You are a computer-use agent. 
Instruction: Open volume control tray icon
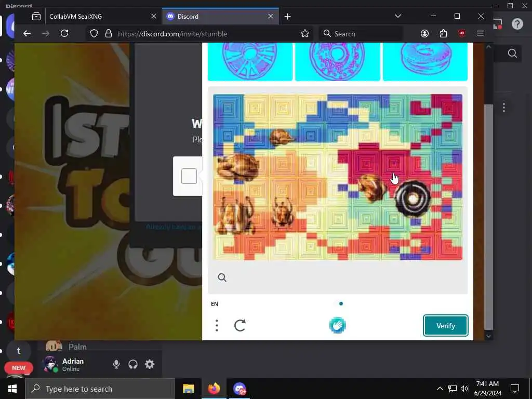click(464, 389)
